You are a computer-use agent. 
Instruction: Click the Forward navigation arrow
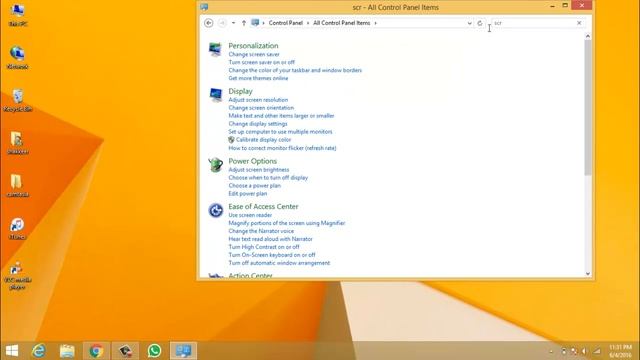click(x=222, y=23)
